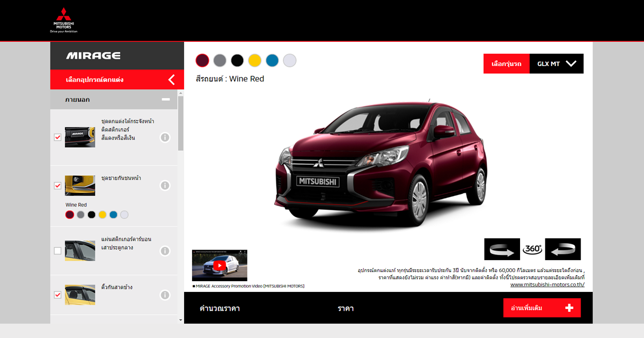Choose gray for front skirt
Viewport: 644px width, 338px height.
80,215
